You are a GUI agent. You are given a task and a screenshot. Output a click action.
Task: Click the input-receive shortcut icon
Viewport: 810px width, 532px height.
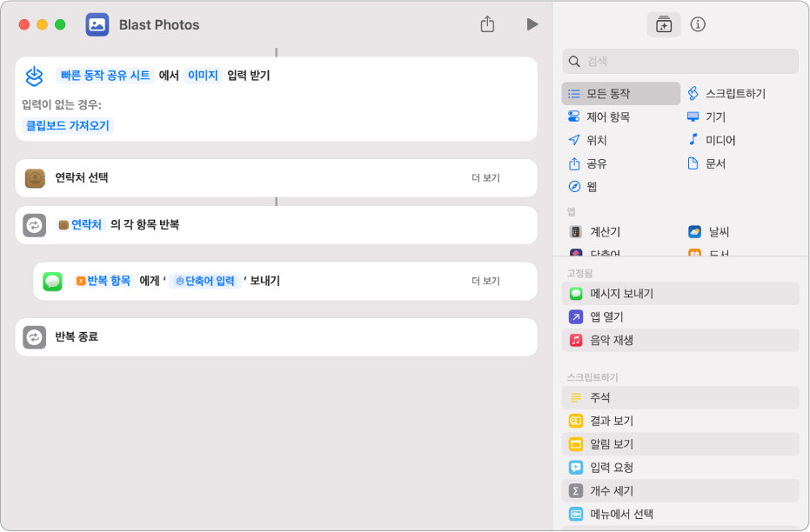click(x=35, y=76)
